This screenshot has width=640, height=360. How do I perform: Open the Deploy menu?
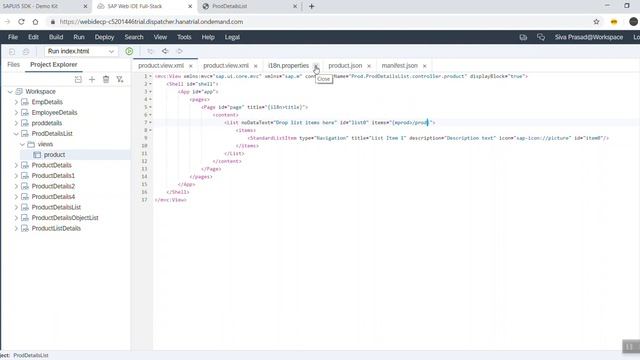(x=104, y=37)
